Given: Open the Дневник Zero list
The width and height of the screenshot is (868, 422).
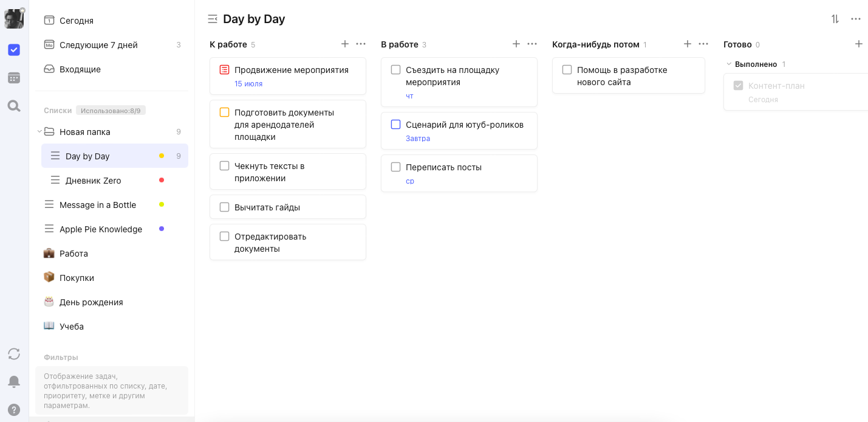Looking at the screenshot, I should 93,181.
